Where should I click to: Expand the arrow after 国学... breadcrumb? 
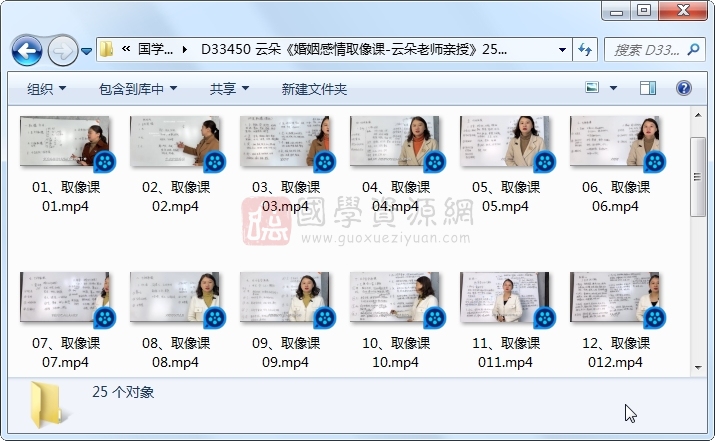point(185,49)
